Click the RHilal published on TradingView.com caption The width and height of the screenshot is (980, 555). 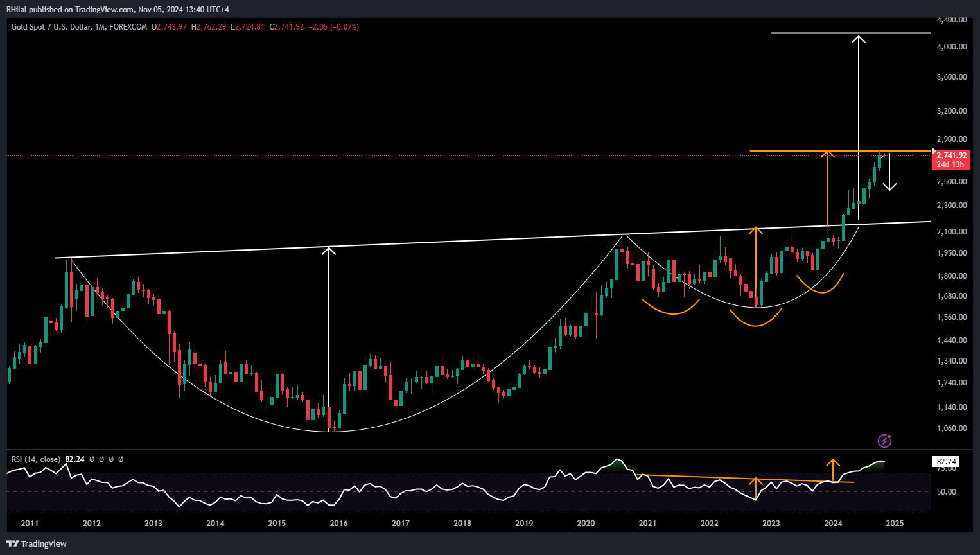click(118, 10)
